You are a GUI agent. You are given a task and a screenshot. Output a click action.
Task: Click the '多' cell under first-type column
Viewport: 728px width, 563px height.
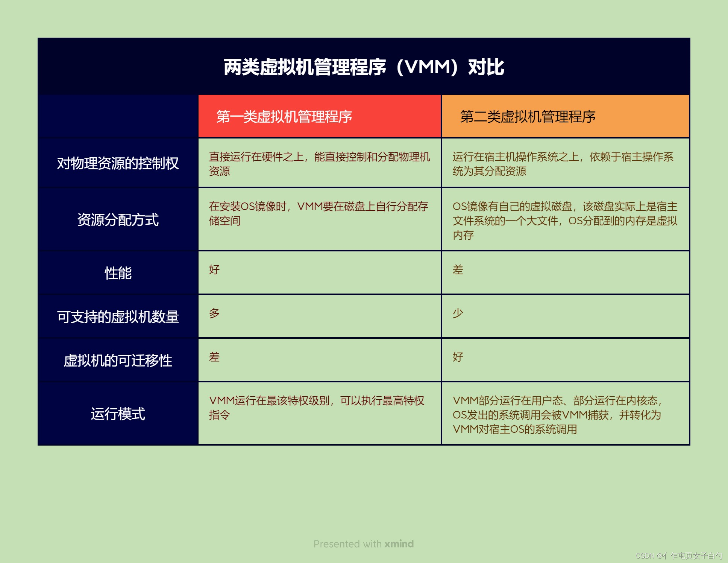pos(214,313)
